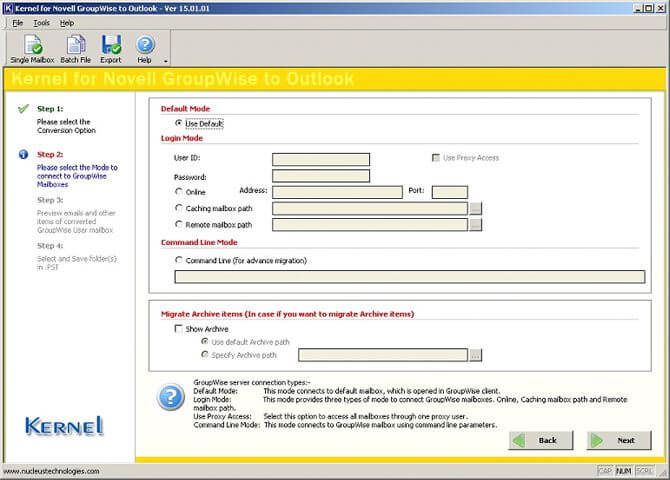
Task: Click the Command Line parameters field
Action: [409, 277]
